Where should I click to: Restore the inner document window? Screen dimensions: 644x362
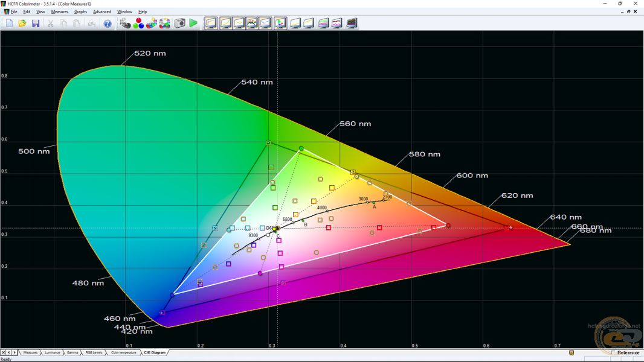[628, 12]
